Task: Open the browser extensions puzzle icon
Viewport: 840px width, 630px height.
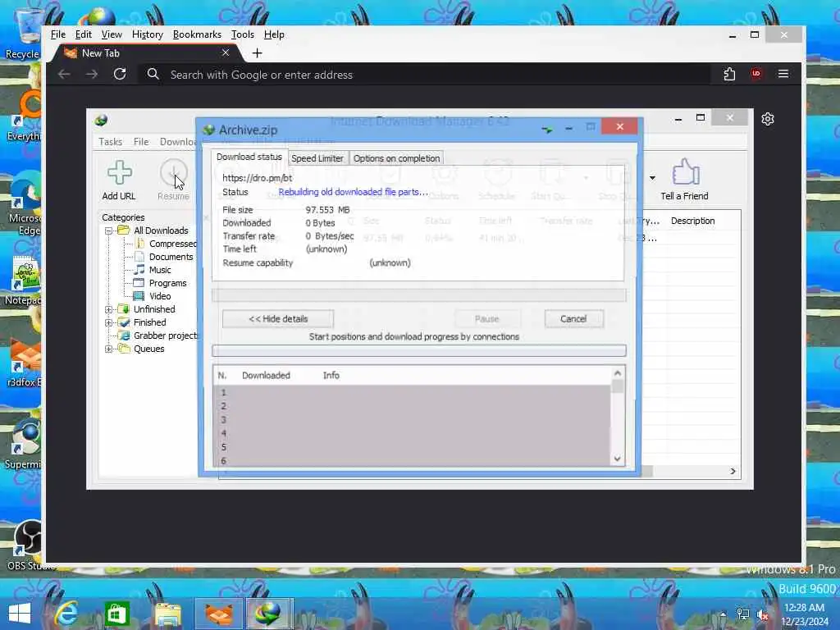Action: [x=729, y=74]
